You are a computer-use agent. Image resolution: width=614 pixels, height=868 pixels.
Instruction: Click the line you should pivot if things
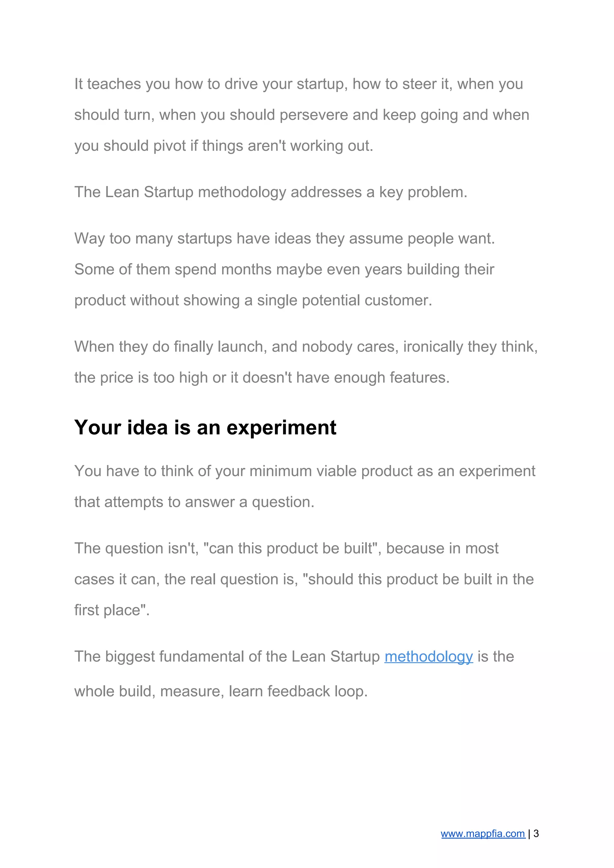(x=224, y=146)
